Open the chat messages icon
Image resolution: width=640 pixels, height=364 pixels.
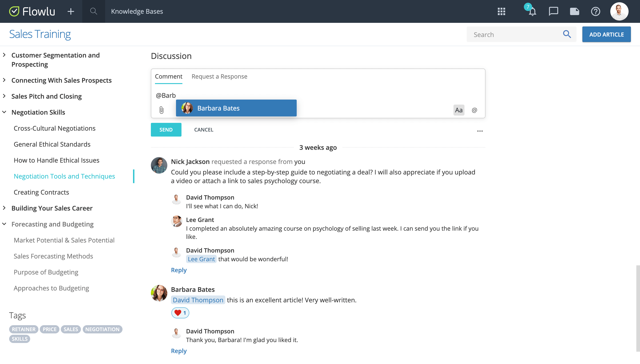[x=553, y=11]
